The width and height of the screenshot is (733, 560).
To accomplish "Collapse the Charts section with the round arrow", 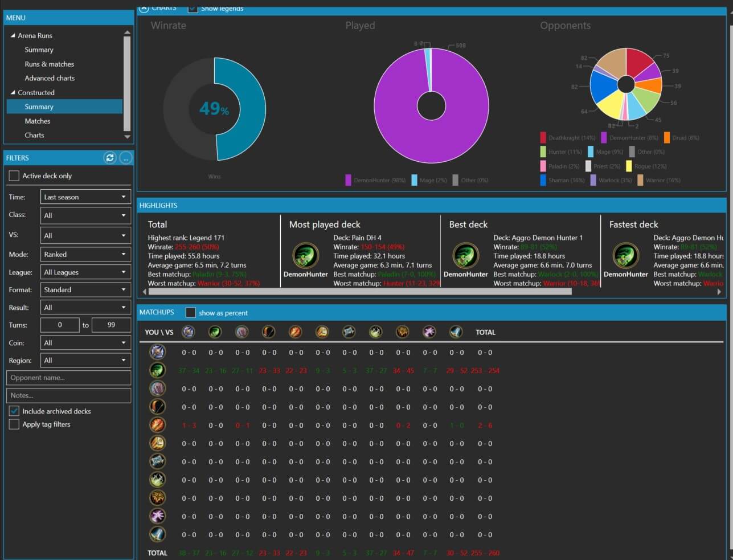I will coord(144,9).
